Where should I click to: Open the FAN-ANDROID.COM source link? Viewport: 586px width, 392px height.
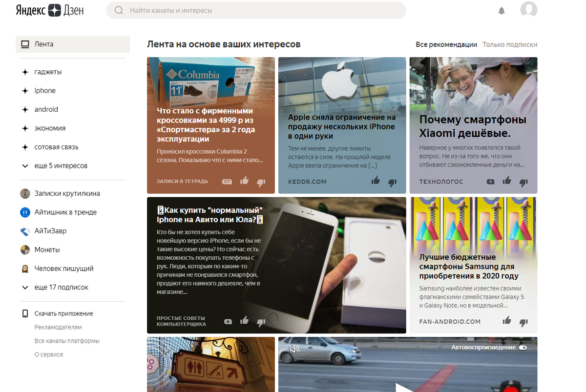coord(450,322)
